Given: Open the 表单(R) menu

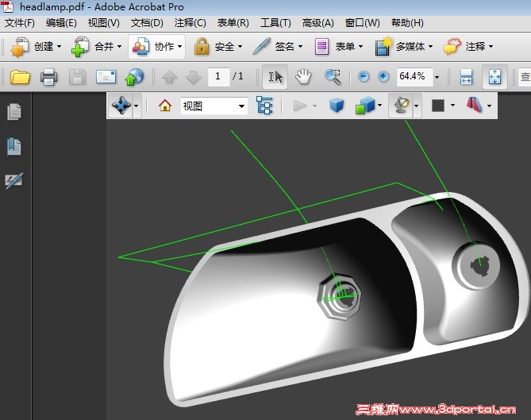Looking at the screenshot, I should pos(233,23).
